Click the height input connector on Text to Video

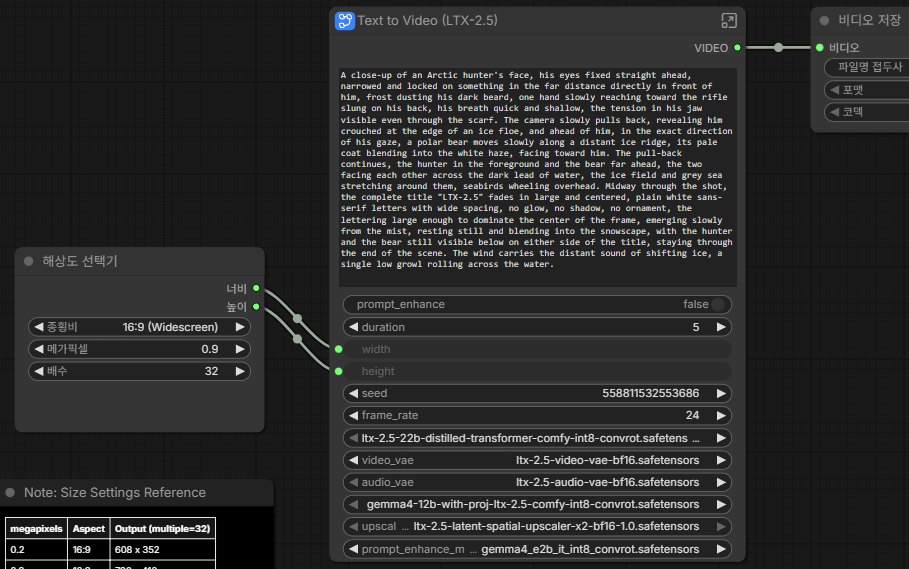point(339,371)
